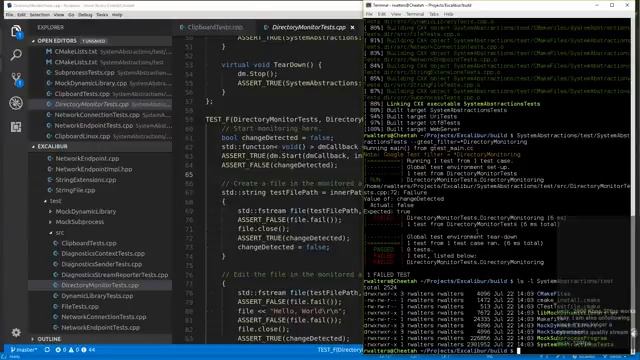Screen dimensions: 640x360
Task: Open ClipboardTests.cpp under src folder
Action: [x=89, y=243]
